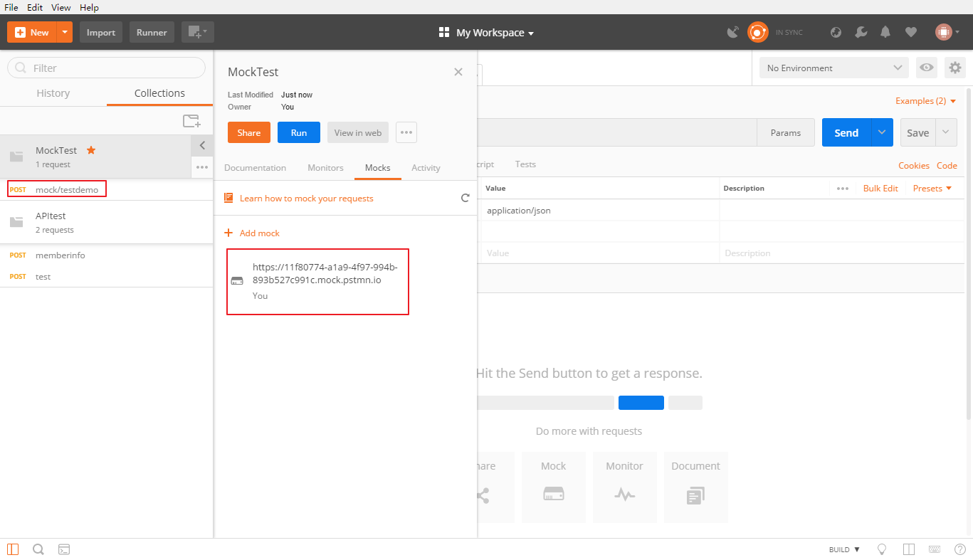973x560 pixels.
Task: Click the Import button
Action: [101, 32]
